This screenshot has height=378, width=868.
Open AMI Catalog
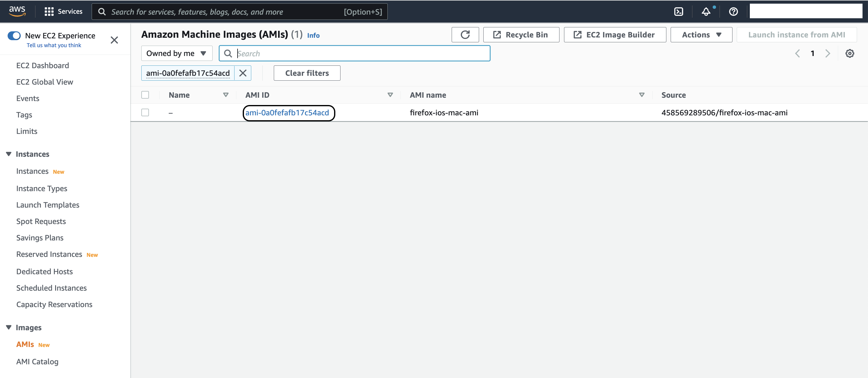37,362
